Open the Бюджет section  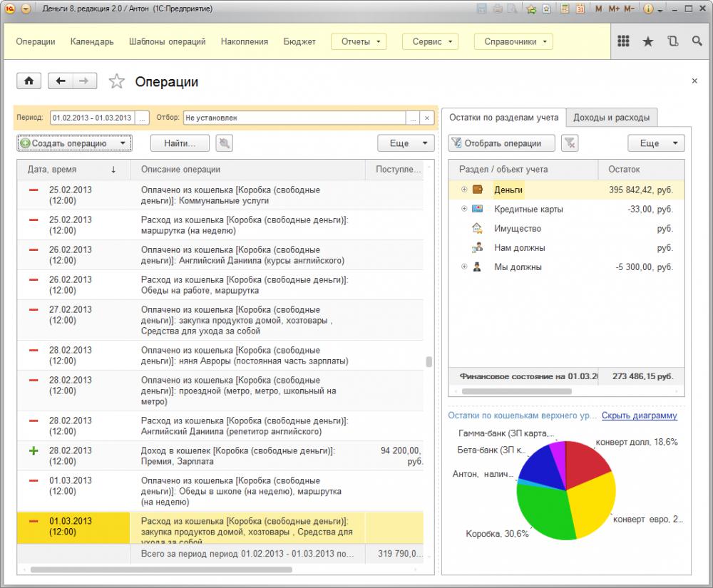(x=299, y=41)
